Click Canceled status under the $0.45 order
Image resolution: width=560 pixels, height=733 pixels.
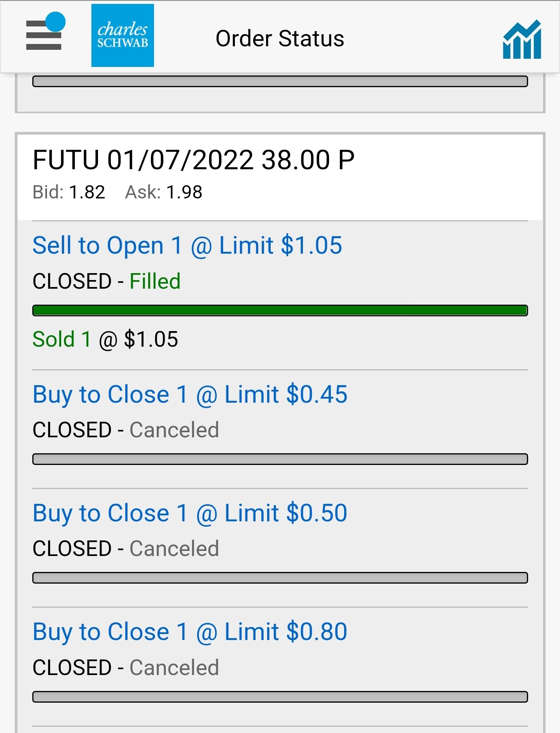click(x=174, y=430)
